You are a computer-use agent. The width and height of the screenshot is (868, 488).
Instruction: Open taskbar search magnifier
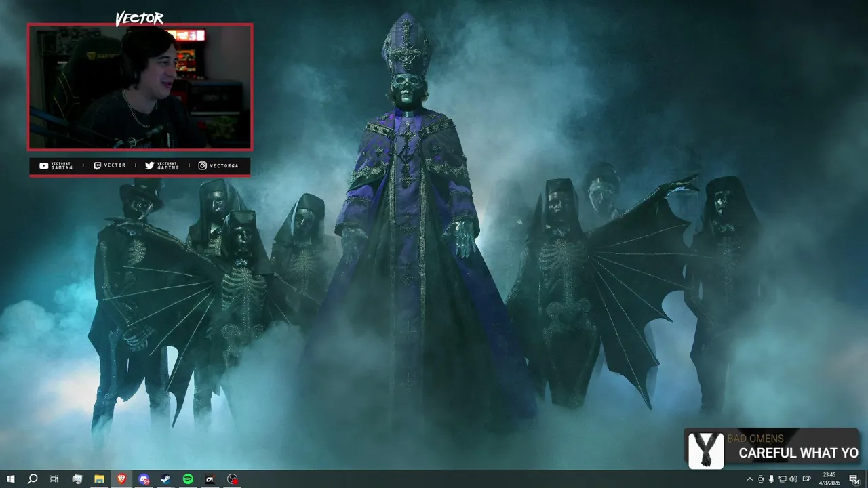[33, 479]
